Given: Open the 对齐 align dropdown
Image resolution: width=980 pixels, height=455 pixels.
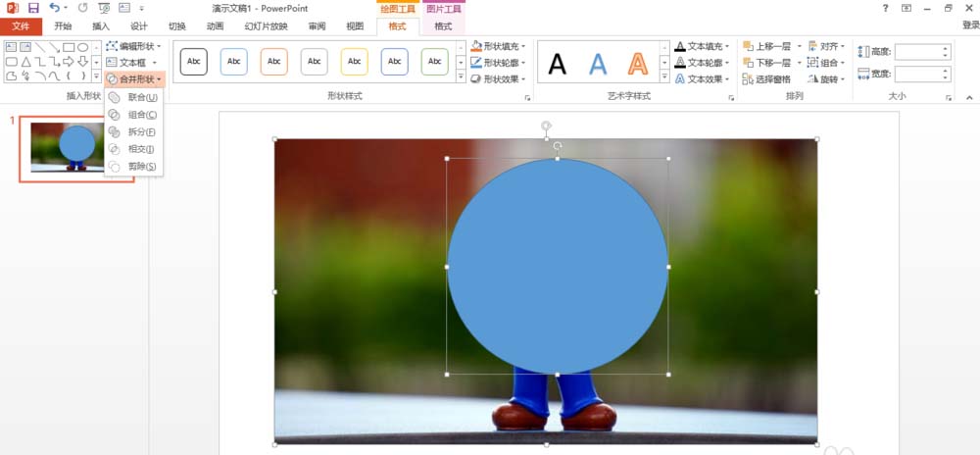Looking at the screenshot, I should pyautogui.click(x=827, y=46).
